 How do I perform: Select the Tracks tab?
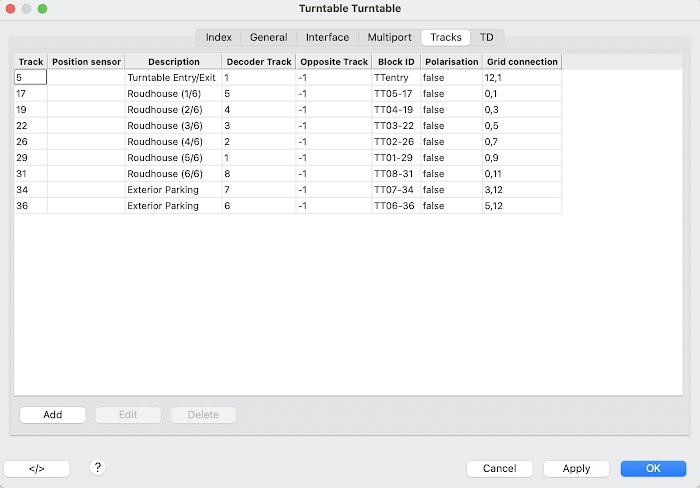coord(446,38)
